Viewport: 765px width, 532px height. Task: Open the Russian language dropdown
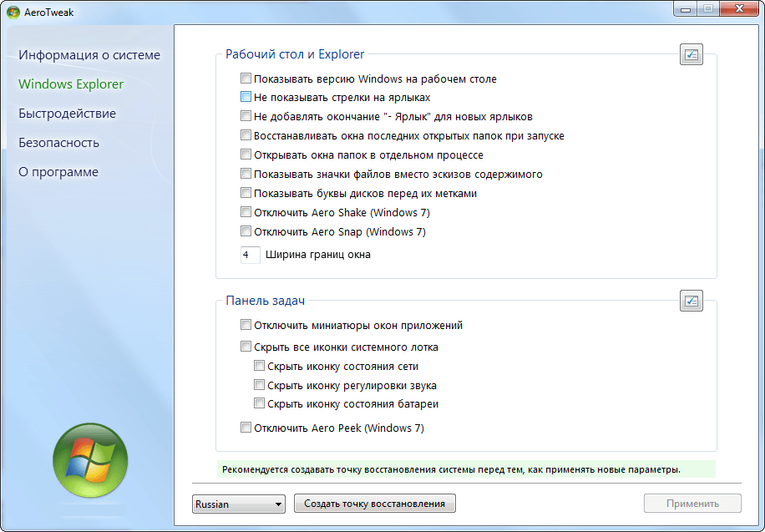(238, 504)
